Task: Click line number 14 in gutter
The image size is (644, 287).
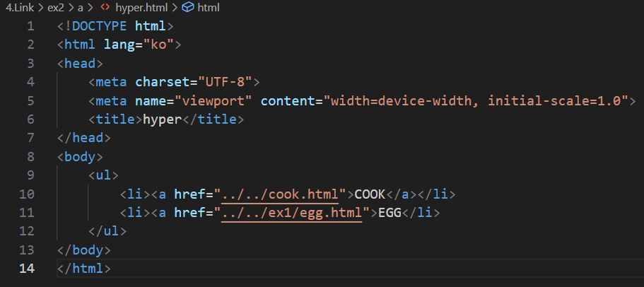Action: coord(27,269)
